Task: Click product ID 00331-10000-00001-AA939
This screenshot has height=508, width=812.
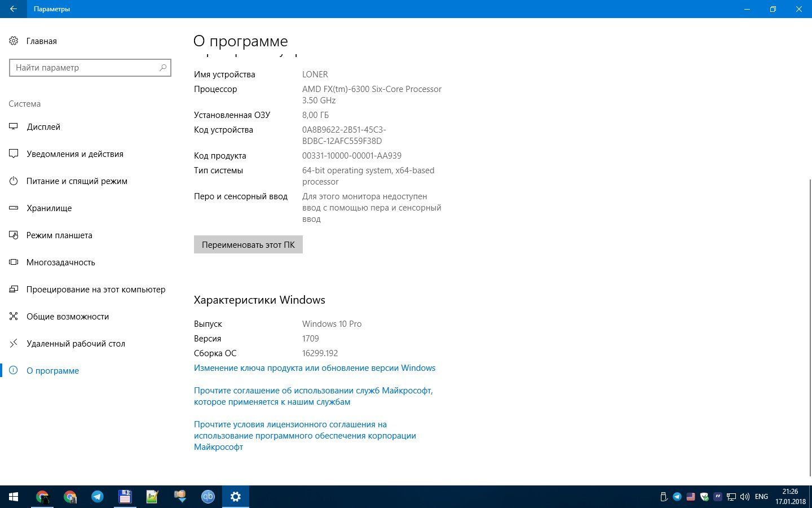Action: [x=352, y=156]
